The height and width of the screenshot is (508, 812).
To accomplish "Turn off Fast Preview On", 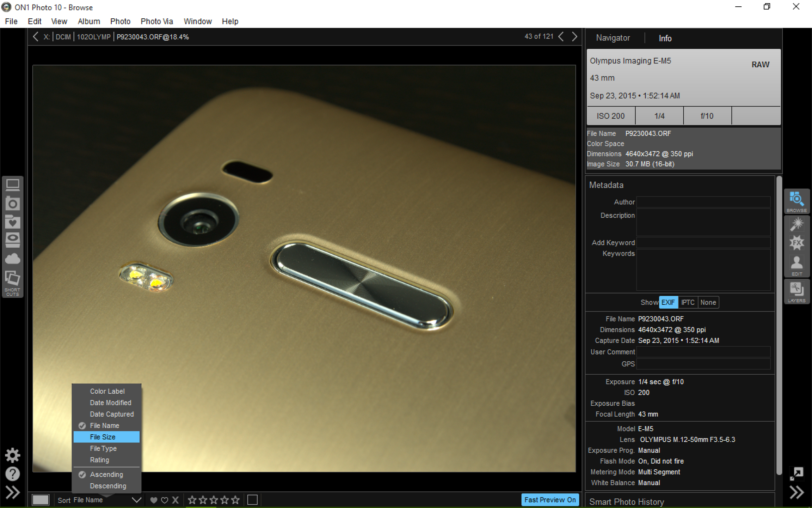I will (550, 500).
